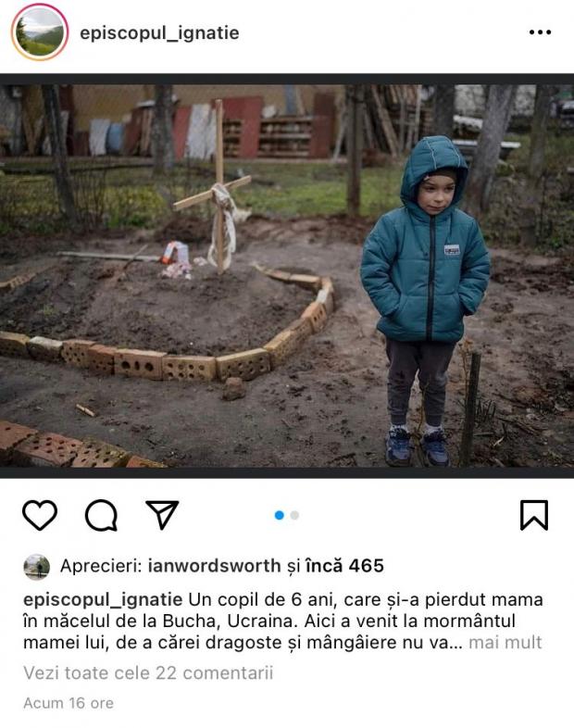This screenshot has width=574, height=728.
Task: Click caption text about Bucha, Ucraina
Action: click(x=283, y=621)
